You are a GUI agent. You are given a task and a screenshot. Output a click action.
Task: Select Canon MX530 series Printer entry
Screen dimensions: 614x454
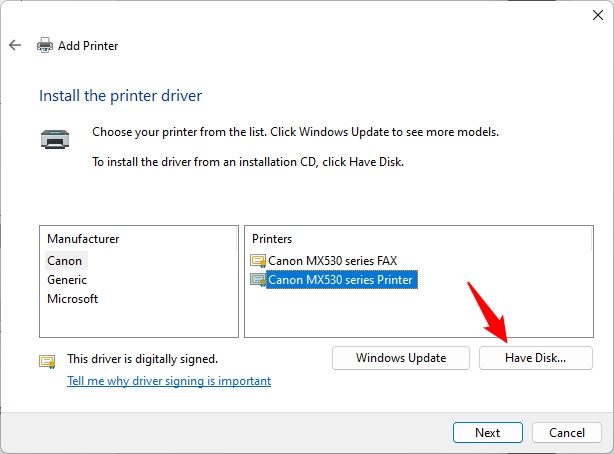pyautogui.click(x=340, y=280)
